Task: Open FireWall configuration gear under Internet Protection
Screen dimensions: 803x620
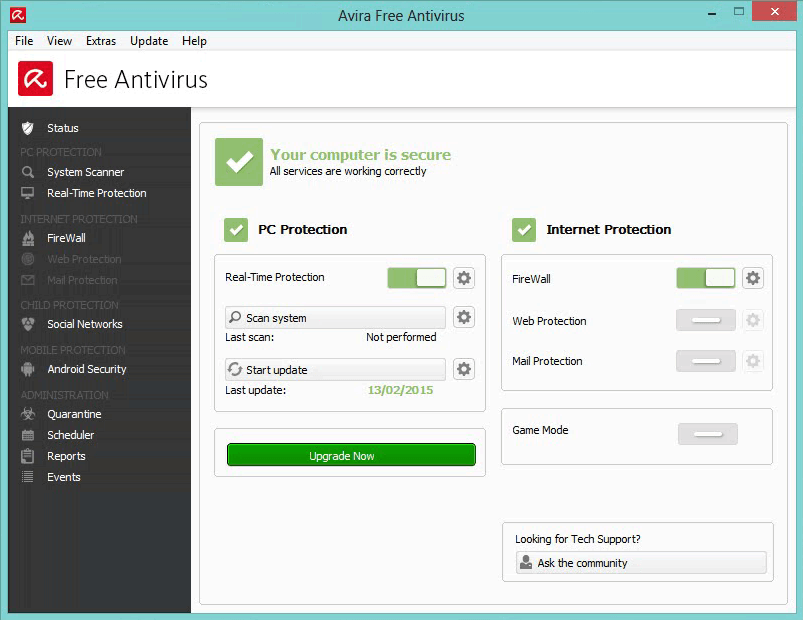Action: coord(752,279)
